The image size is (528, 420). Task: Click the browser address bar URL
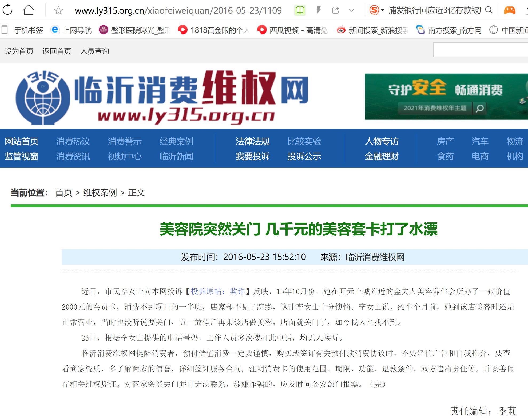178,10
